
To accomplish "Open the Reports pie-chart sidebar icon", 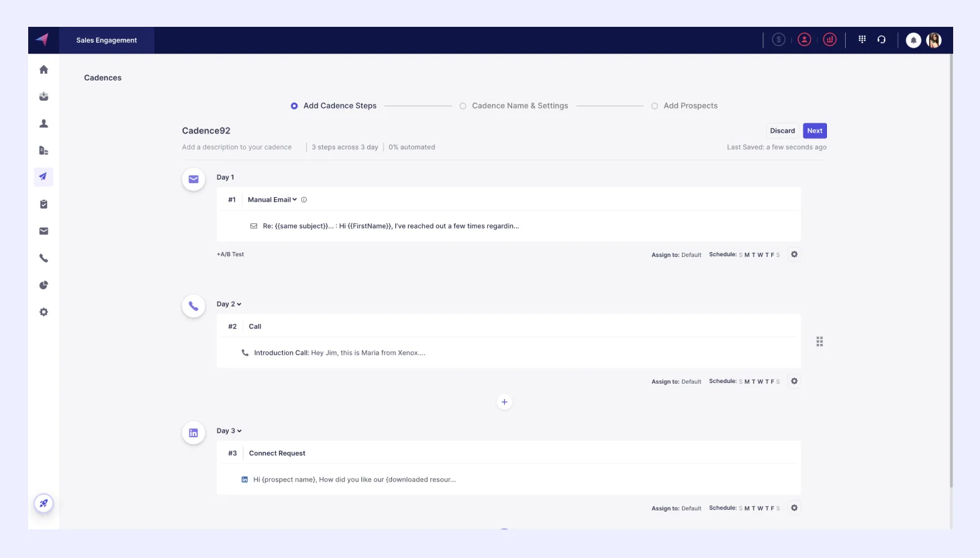I will click(44, 284).
